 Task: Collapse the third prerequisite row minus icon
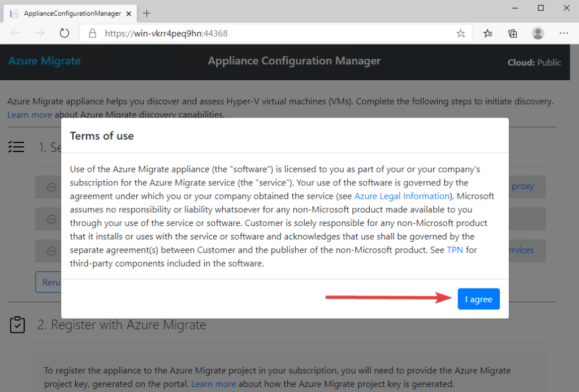(x=51, y=251)
